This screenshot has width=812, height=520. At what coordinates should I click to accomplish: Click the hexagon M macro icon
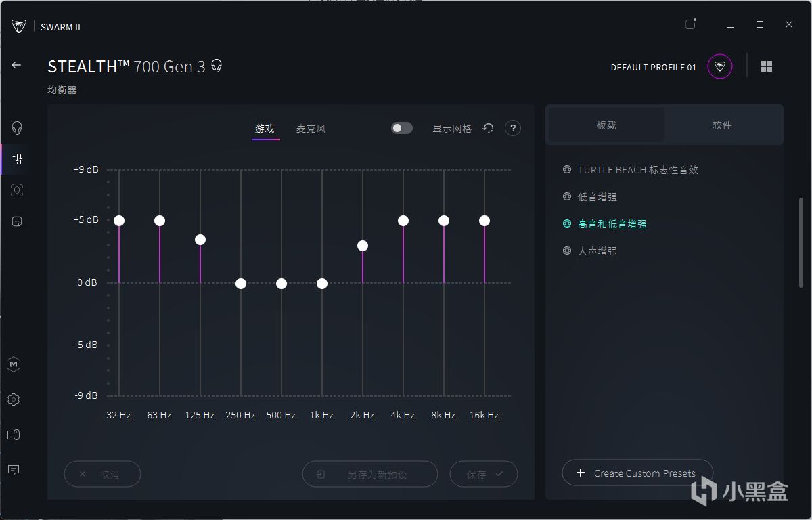pyautogui.click(x=14, y=364)
